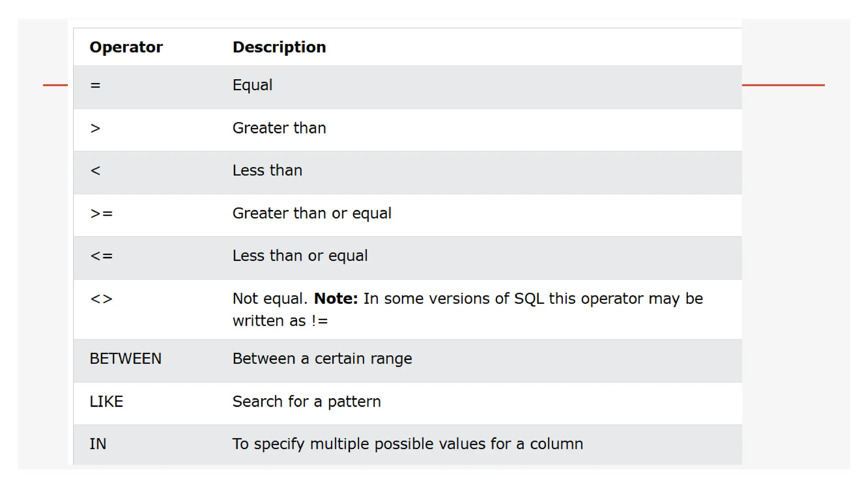Screen dimensions: 868x488
Task: Click "Between a certain range" description
Action: (322, 359)
